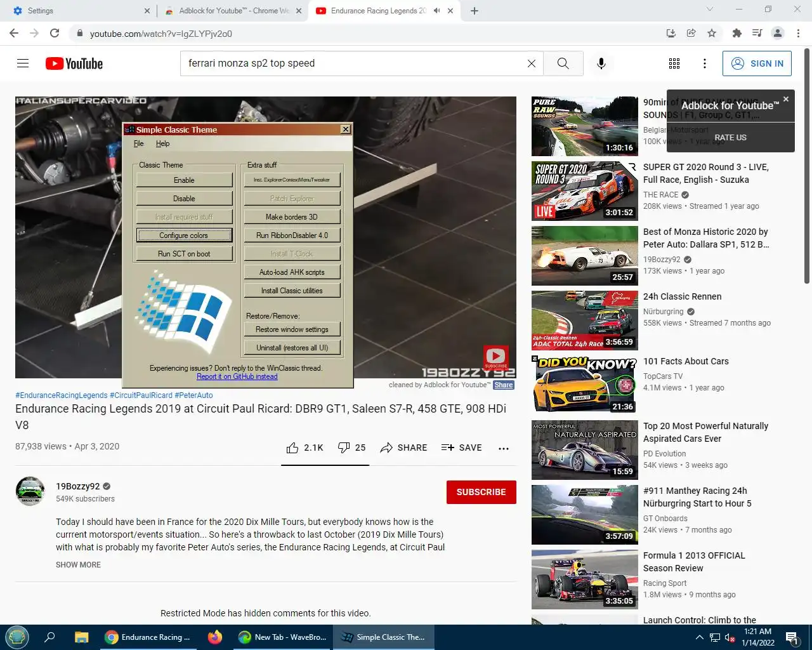Select the Endurance Racing Chrome taskbar item
Image resolution: width=812 pixels, height=650 pixels.
[x=148, y=637]
